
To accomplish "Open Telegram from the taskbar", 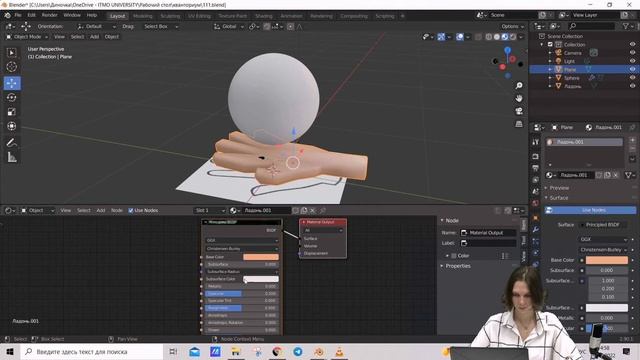I will (298, 351).
